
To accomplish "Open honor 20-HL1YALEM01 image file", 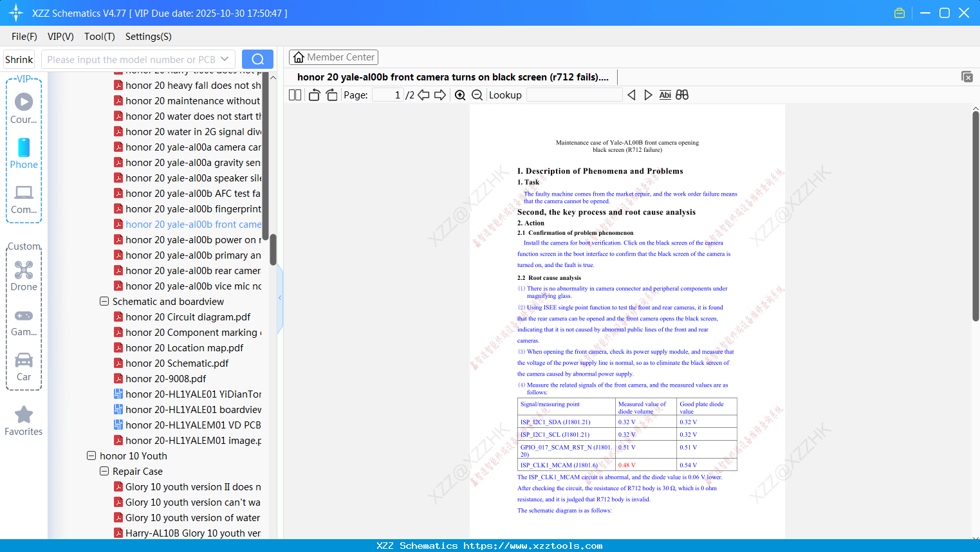I will tap(188, 441).
